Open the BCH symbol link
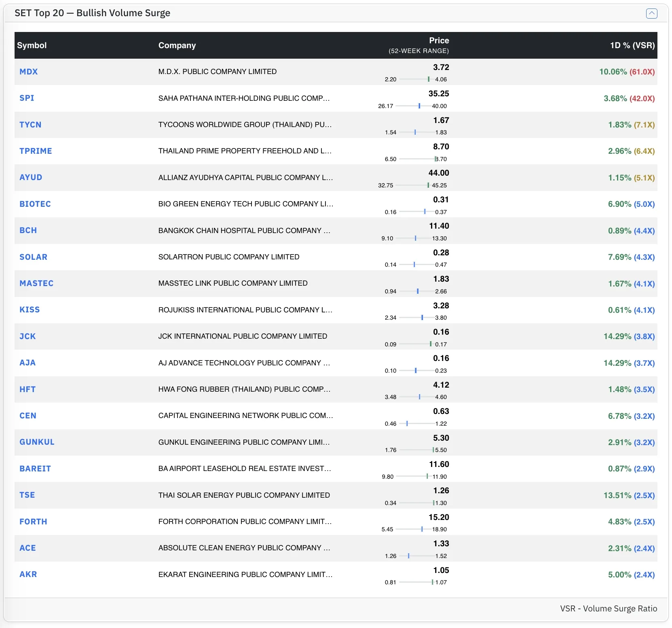This screenshot has height=628, width=672. pyautogui.click(x=28, y=230)
